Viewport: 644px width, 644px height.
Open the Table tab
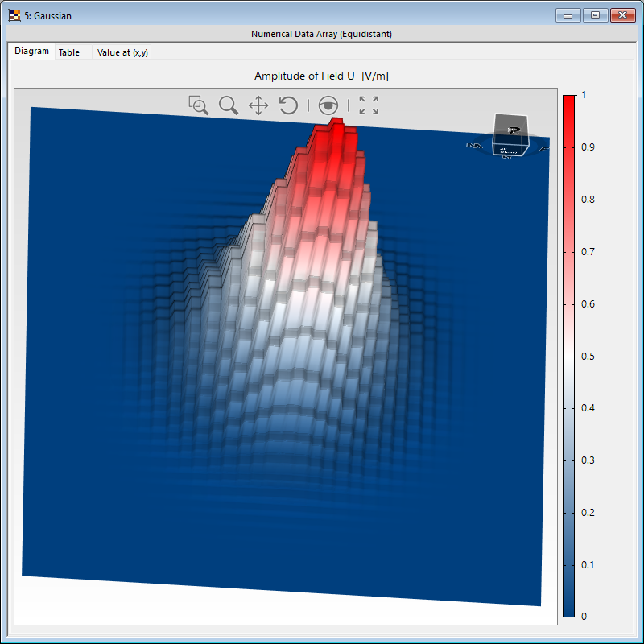point(69,52)
